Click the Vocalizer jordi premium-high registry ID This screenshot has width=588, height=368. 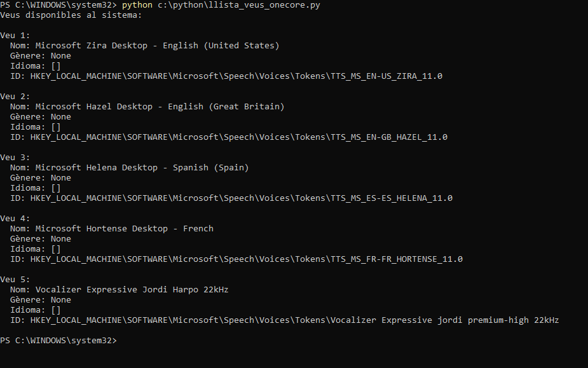point(294,320)
